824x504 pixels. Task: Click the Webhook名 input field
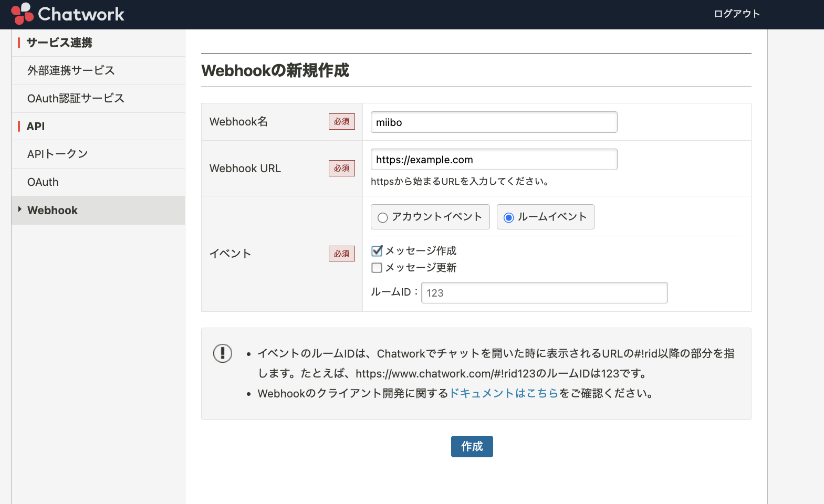pos(494,122)
